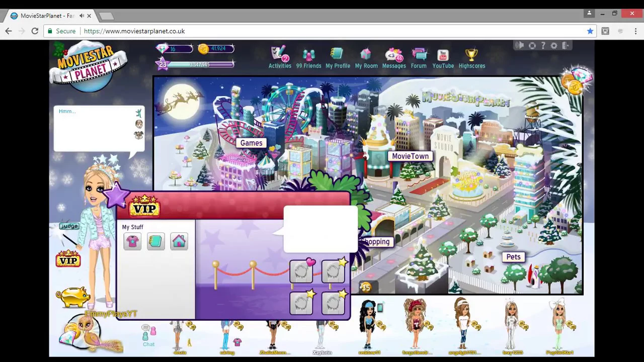This screenshot has width=644, height=362.
Task: Select the MovieStarPlanet browser tab
Action: pyautogui.click(x=50, y=16)
